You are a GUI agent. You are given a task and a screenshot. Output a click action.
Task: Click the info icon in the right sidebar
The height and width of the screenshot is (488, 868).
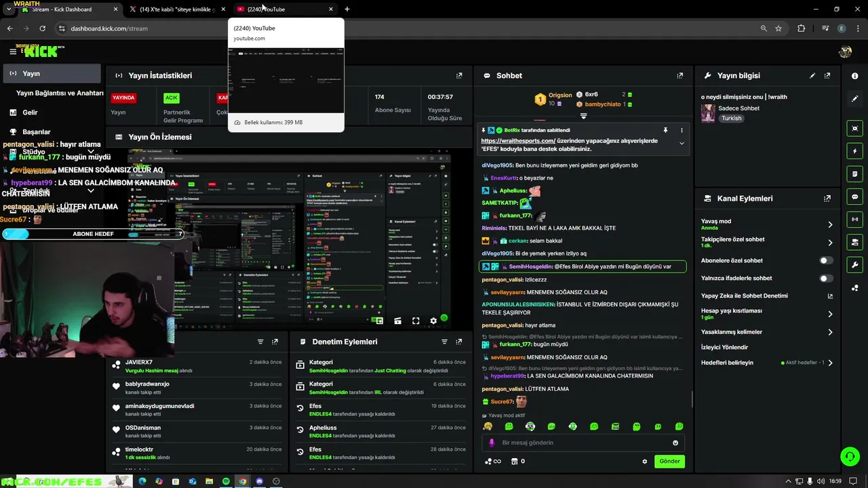[x=855, y=76]
